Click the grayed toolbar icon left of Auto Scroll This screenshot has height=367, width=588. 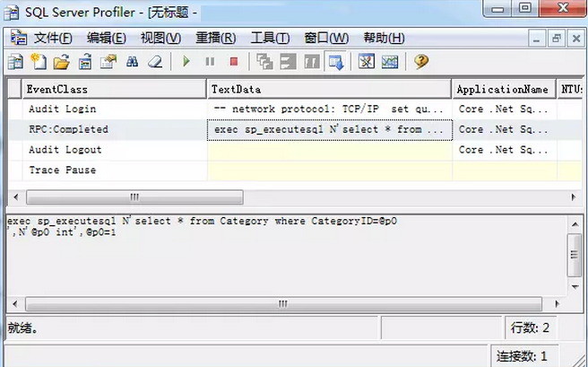pyautogui.click(x=312, y=62)
